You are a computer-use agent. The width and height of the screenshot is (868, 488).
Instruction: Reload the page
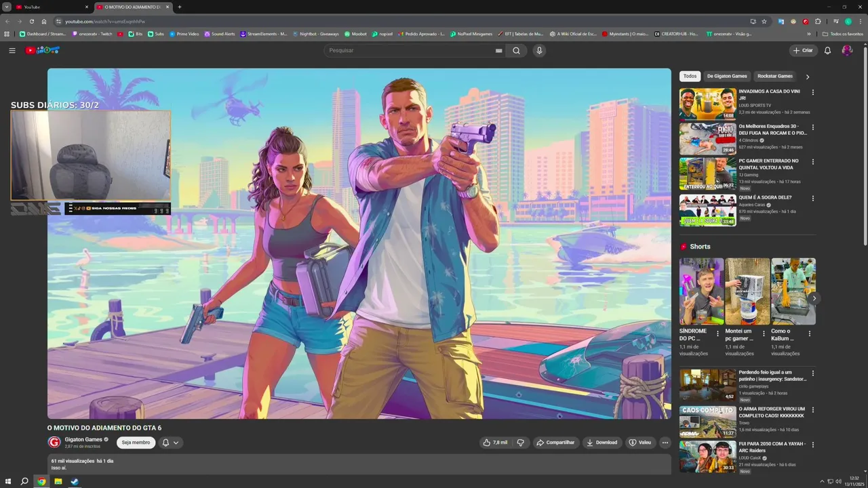pyautogui.click(x=31, y=21)
